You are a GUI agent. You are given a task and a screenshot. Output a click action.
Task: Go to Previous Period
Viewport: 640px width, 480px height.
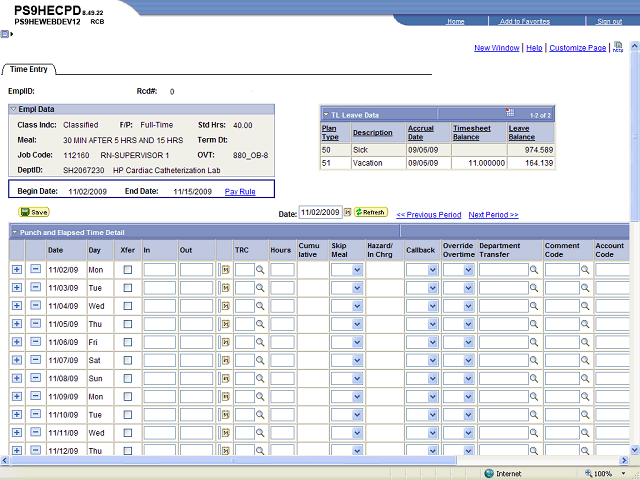429,215
